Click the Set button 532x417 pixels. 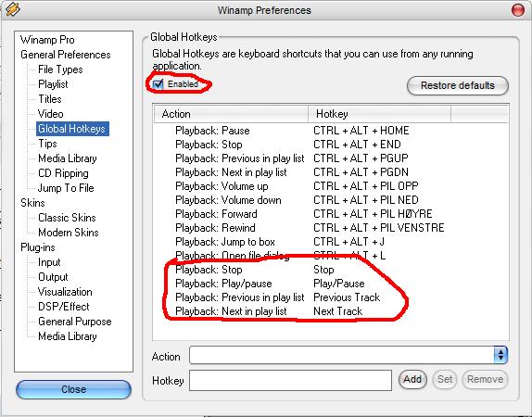445,379
